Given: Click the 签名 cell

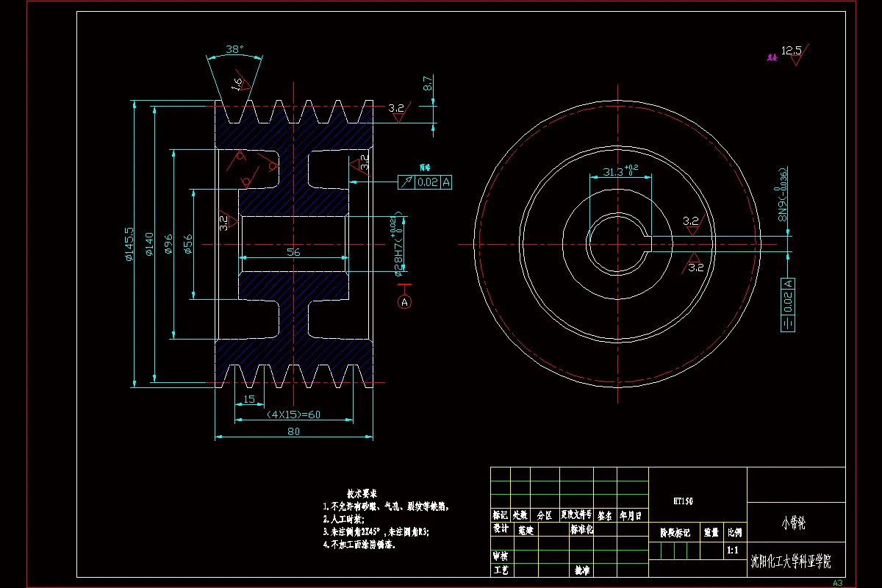Looking at the screenshot, I should 605,515.
